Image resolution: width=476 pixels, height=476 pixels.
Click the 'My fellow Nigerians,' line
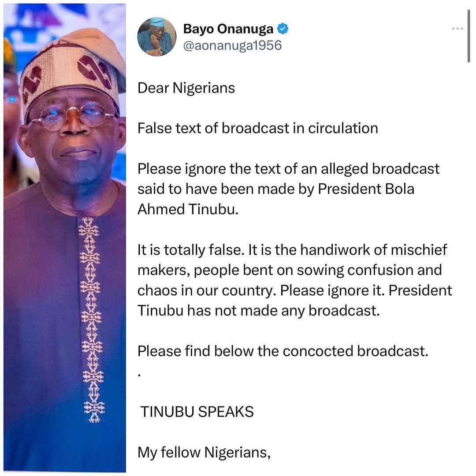click(204, 453)
